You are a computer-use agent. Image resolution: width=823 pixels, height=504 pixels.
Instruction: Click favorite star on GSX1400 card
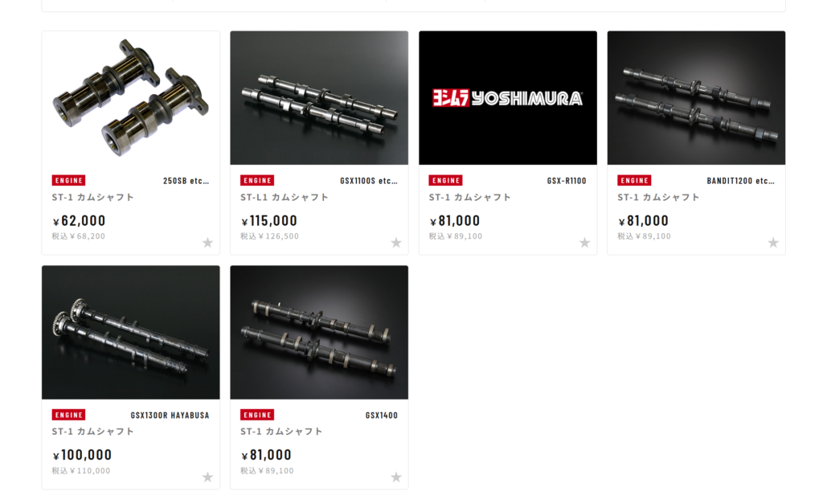[396, 477]
